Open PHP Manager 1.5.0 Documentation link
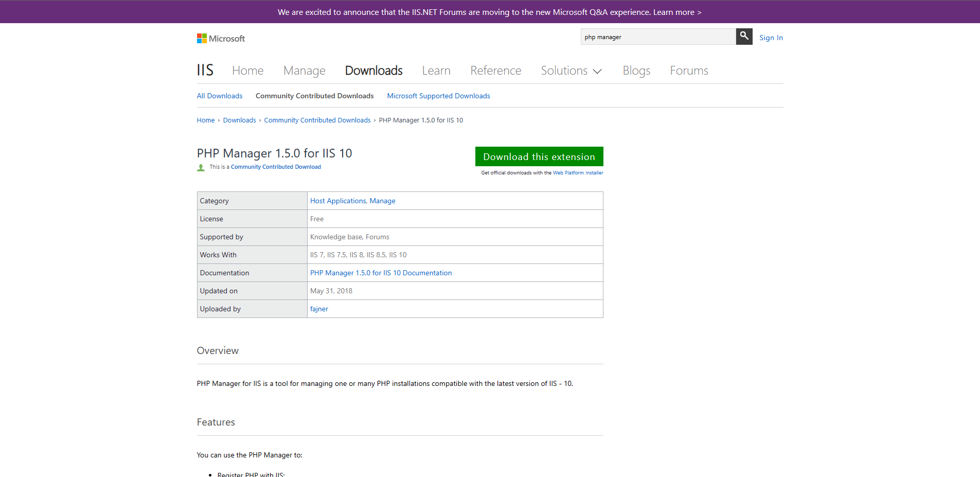Image resolution: width=980 pixels, height=477 pixels. click(381, 273)
